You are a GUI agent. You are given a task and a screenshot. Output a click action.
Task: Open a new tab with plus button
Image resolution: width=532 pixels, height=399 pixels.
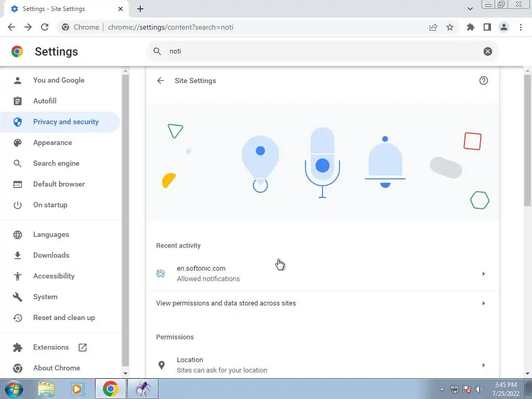tap(140, 9)
